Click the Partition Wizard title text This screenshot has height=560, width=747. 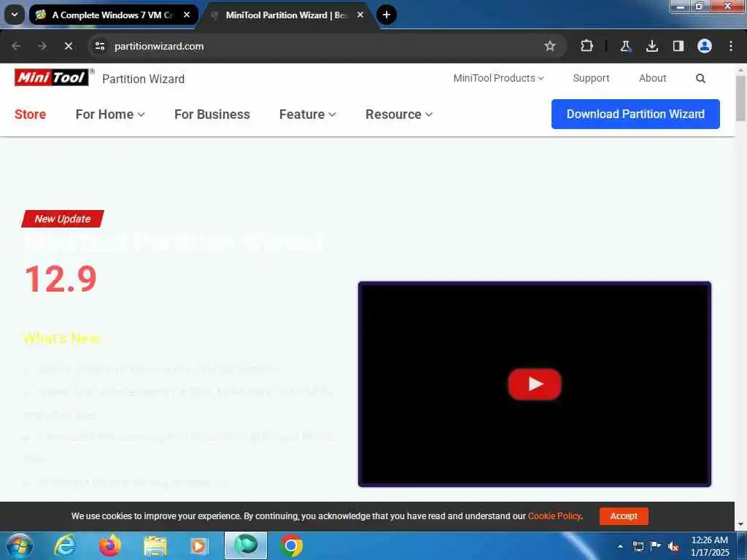click(x=144, y=79)
